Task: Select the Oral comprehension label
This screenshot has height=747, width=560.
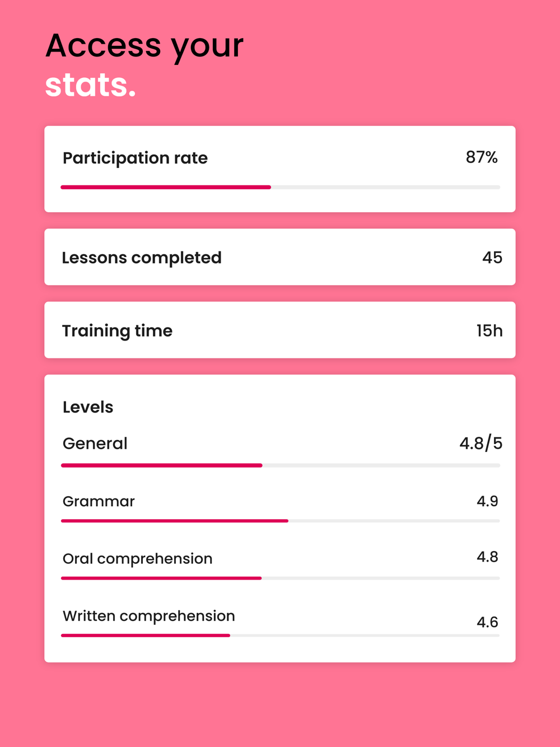Action: [137, 559]
